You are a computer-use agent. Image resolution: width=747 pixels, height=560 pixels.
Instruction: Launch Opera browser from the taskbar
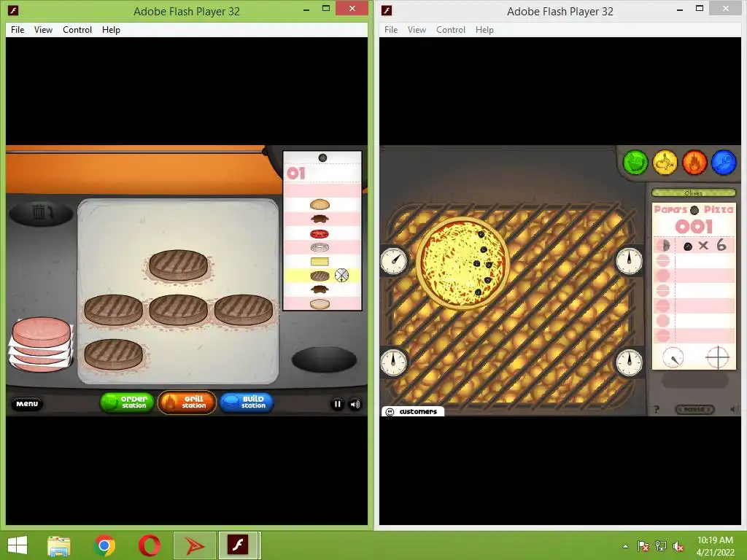[x=149, y=545]
